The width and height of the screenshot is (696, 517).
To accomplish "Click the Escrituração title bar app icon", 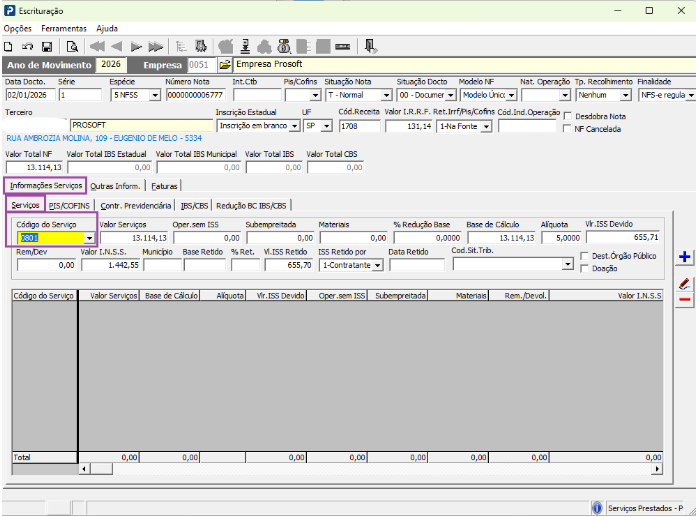I will [x=9, y=11].
